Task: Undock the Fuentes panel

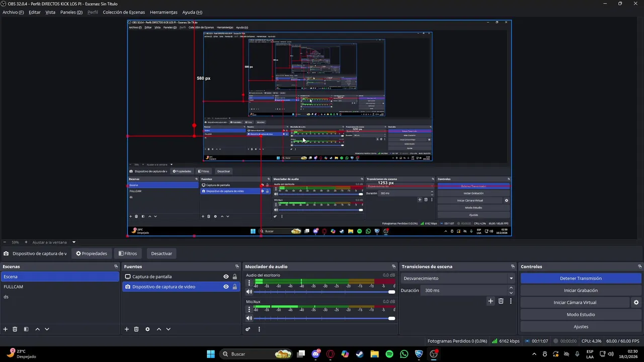Action: [237, 266]
